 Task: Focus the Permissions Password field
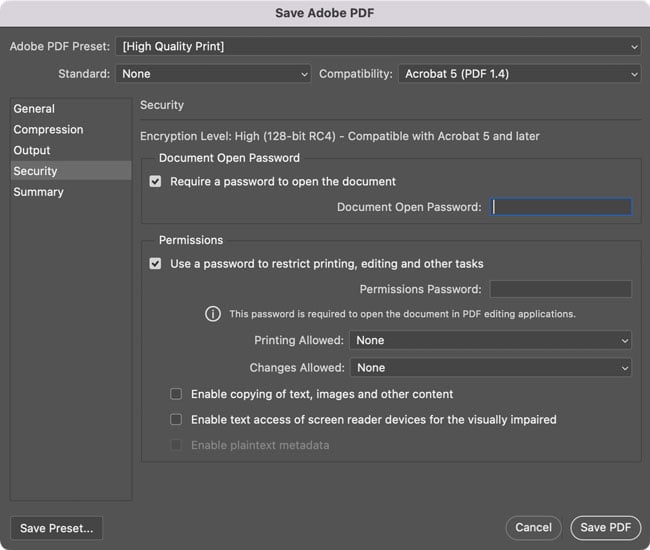point(561,289)
